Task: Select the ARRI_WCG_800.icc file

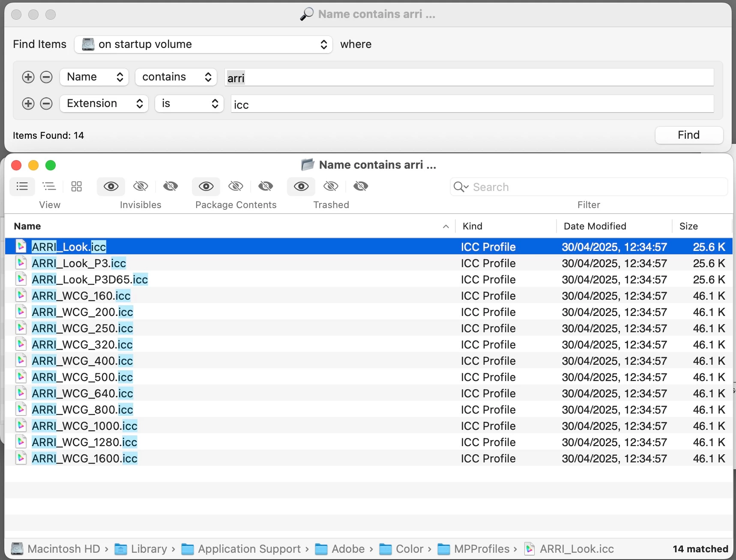Action: 369,409
